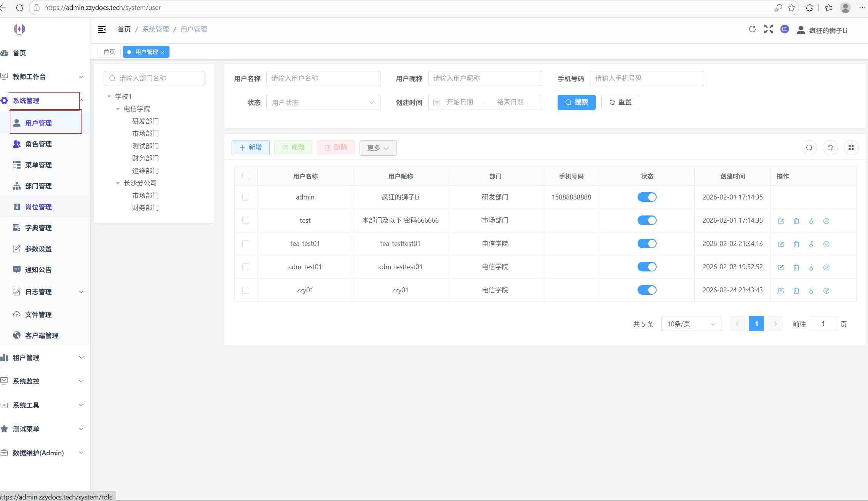Refresh table with circular arrow icon

tap(830, 148)
